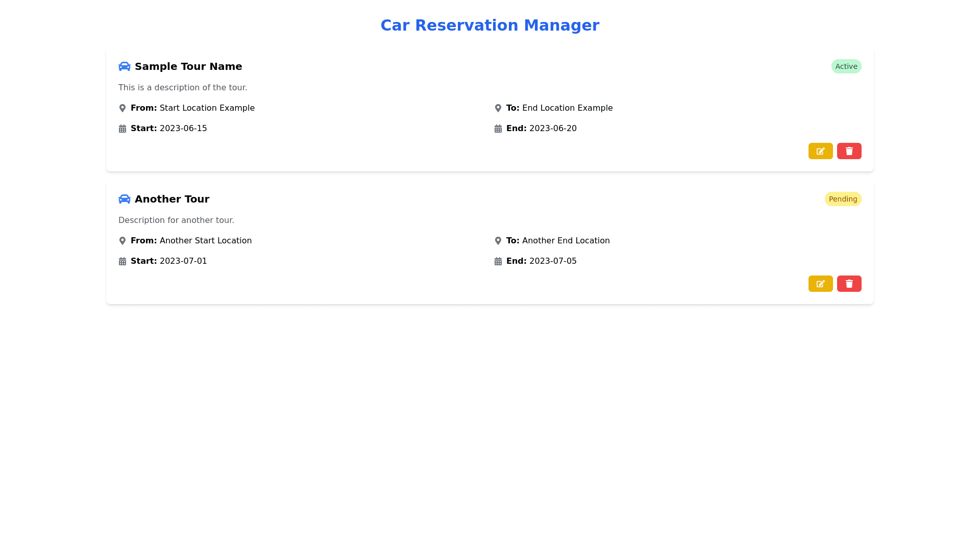
Task: Click car icon beside Another Tour
Action: coord(124,199)
